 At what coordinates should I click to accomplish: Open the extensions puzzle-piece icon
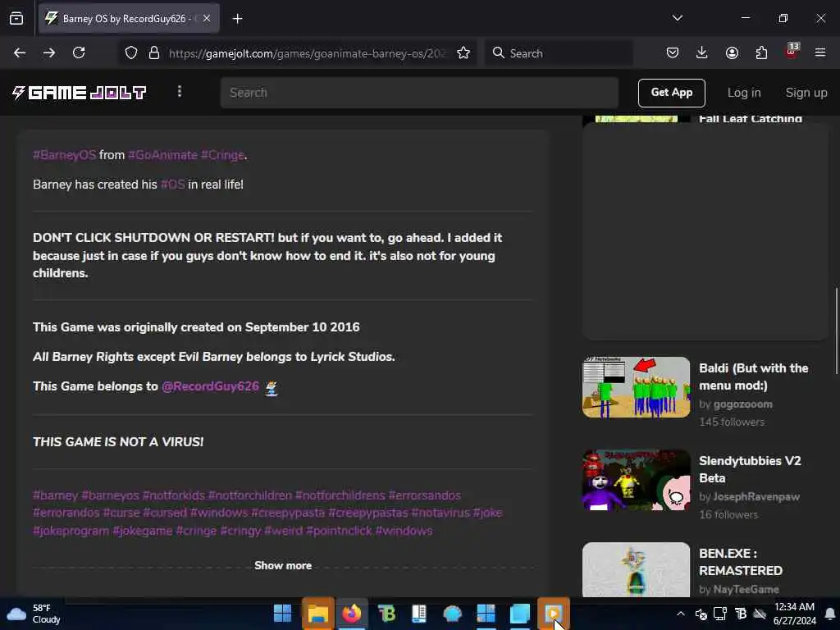[x=761, y=52]
